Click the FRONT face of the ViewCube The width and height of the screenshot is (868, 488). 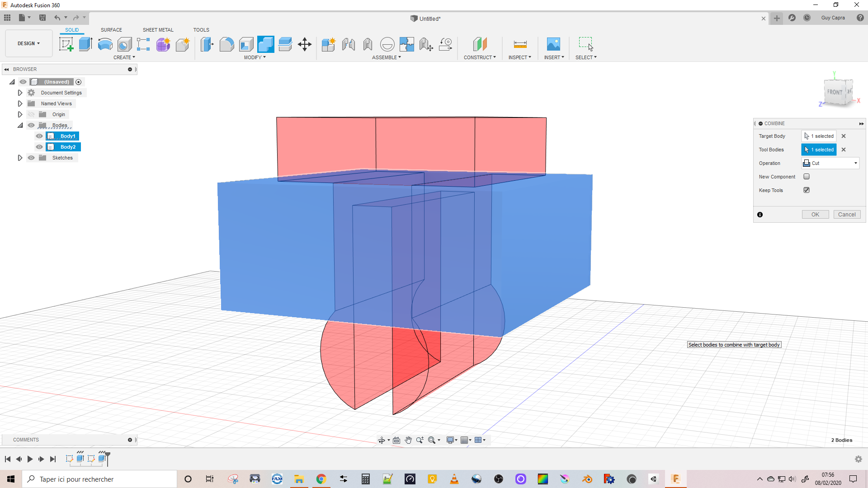coord(835,92)
